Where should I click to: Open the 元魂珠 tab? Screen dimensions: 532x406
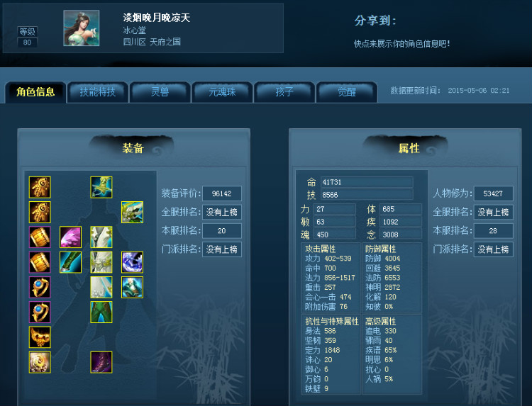222,92
